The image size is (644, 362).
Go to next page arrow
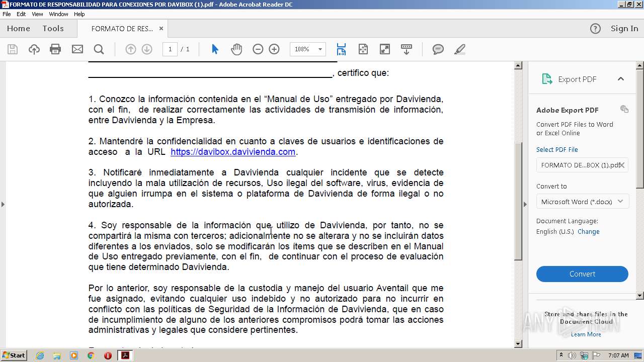point(147,49)
